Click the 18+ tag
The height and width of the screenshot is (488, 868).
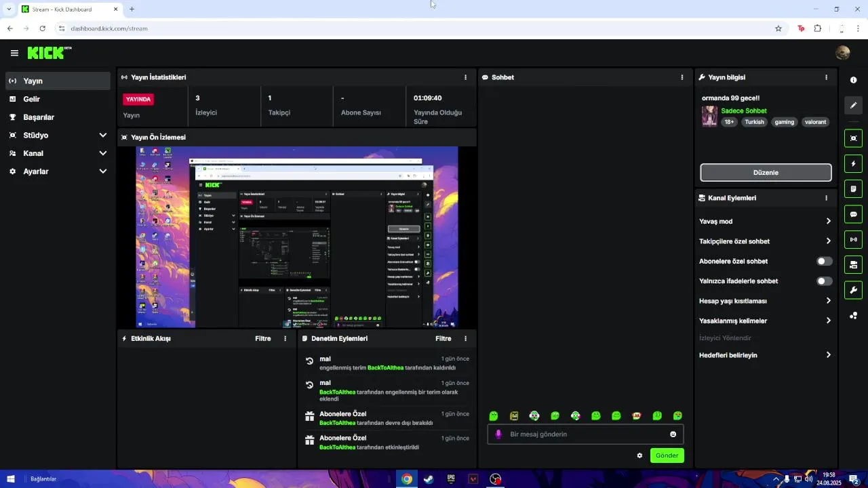[729, 122]
